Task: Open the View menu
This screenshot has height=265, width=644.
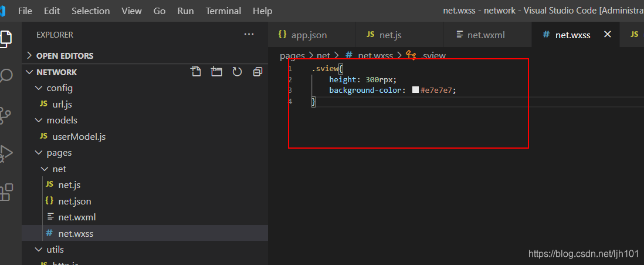Action: tap(131, 11)
